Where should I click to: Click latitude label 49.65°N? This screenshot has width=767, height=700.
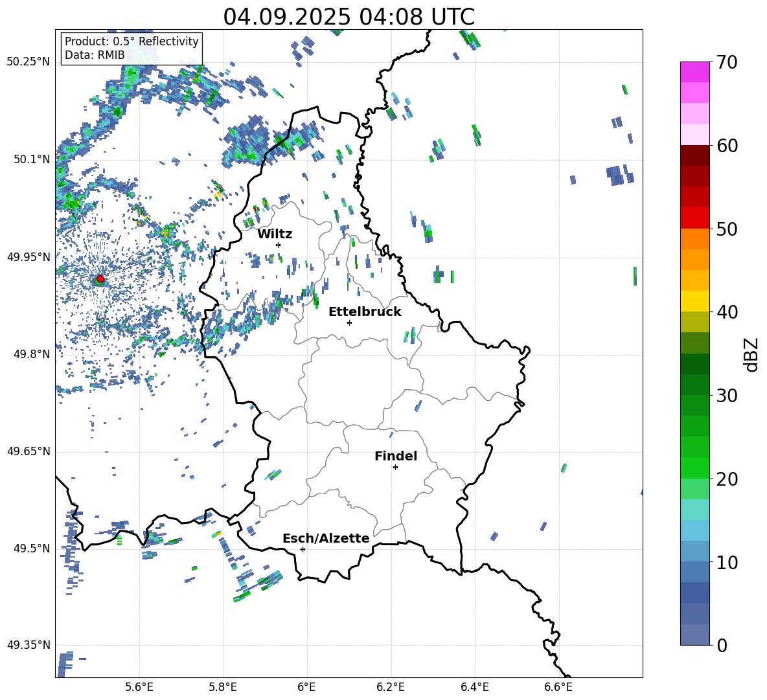(29, 451)
